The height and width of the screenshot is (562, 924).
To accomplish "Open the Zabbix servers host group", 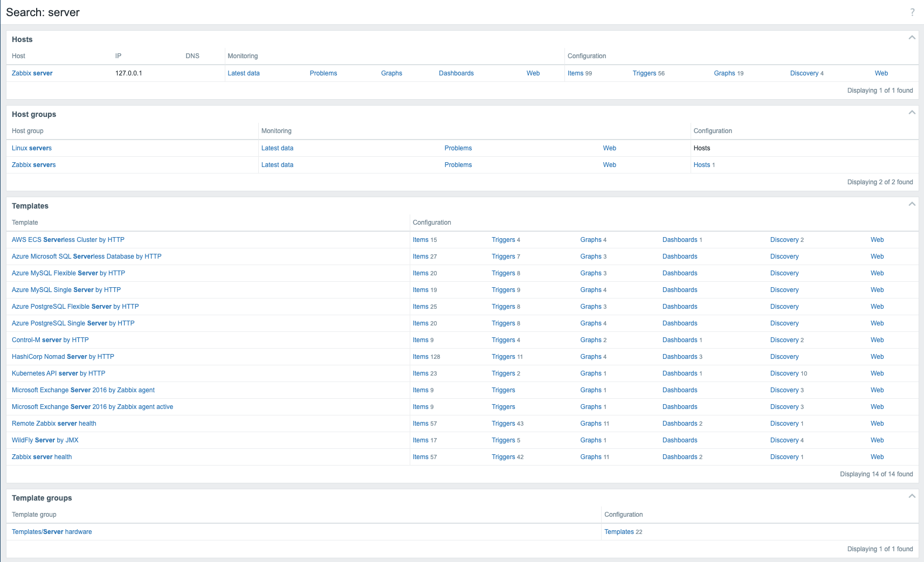I will pyautogui.click(x=34, y=165).
